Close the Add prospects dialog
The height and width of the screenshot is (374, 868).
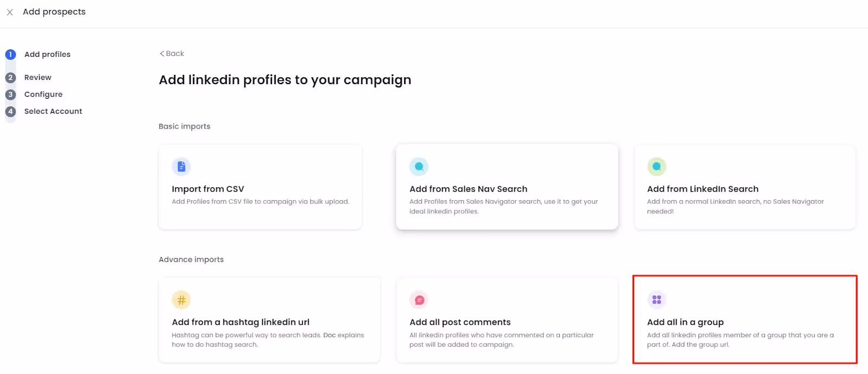tap(9, 11)
